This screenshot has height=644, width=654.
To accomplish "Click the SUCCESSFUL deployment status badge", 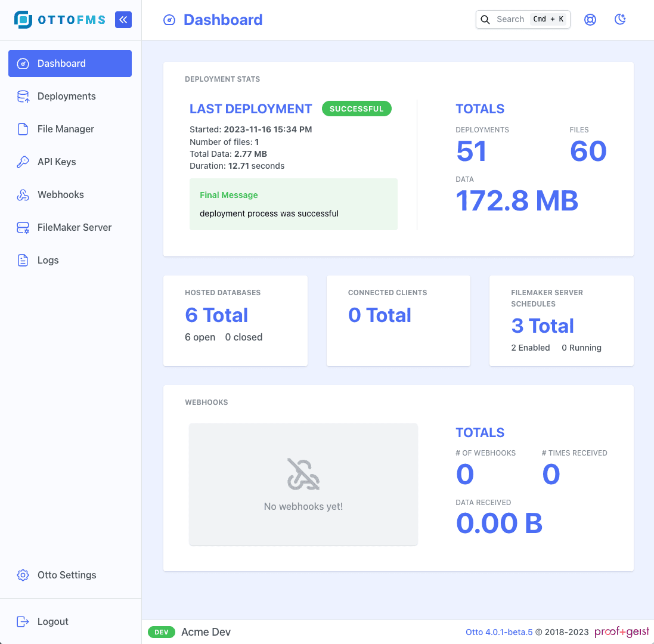I will pyautogui.click(x=357, y=109).
